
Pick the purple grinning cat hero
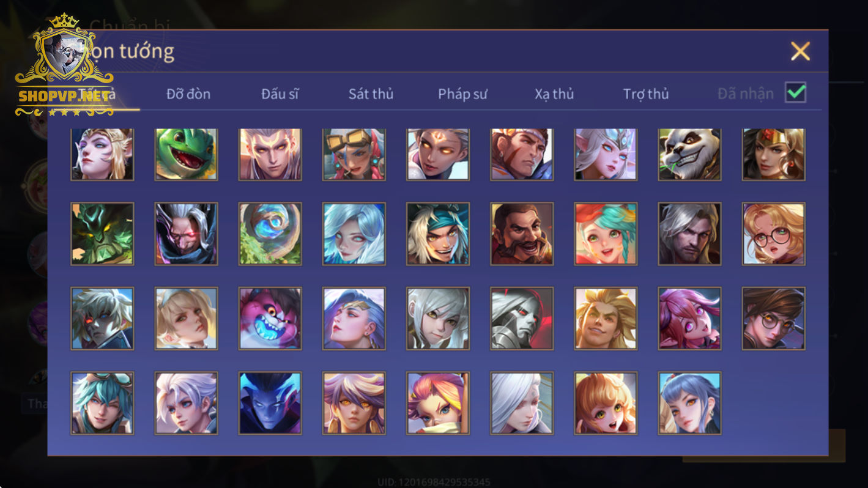point(270,319)
